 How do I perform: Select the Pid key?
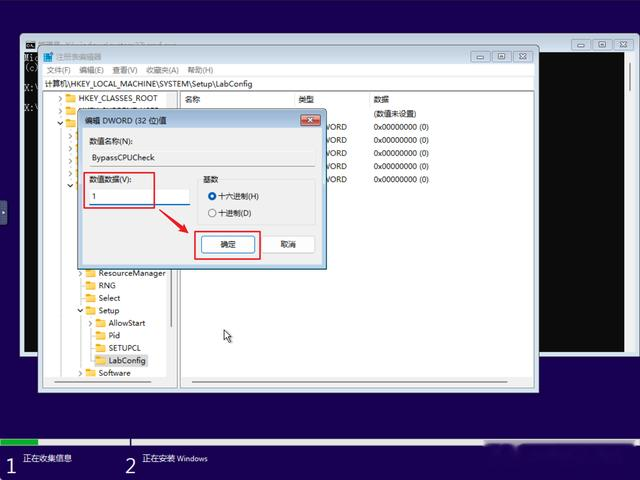click(114, 336)
